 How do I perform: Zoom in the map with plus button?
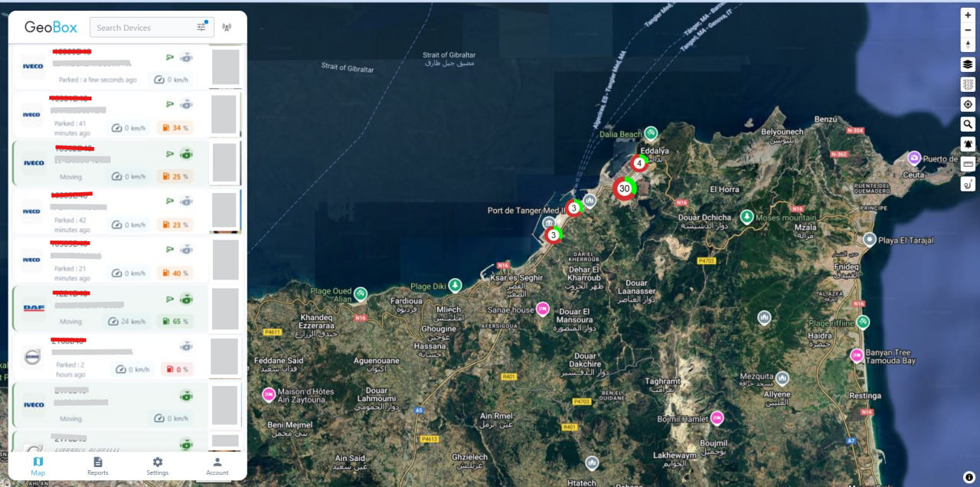968,15
